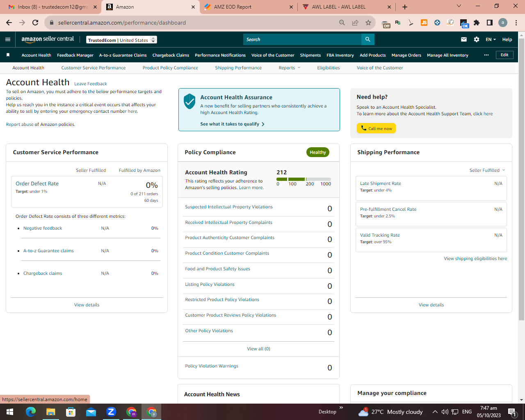Switch to the Inbox Gmail tab
Viewport: 525px width, 420px height.
52,7
